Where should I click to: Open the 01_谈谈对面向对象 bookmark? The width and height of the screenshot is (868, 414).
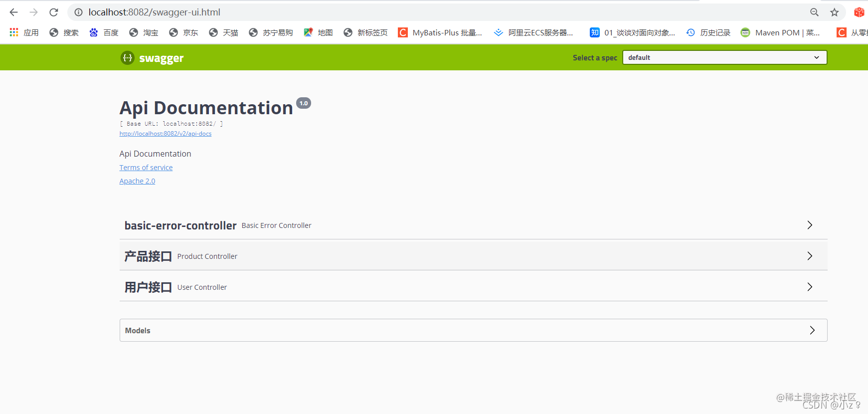tap(632, 32)
